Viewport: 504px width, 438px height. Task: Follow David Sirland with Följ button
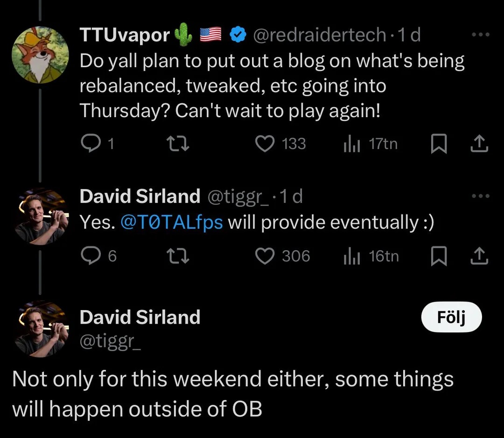(x=451, y=317)
